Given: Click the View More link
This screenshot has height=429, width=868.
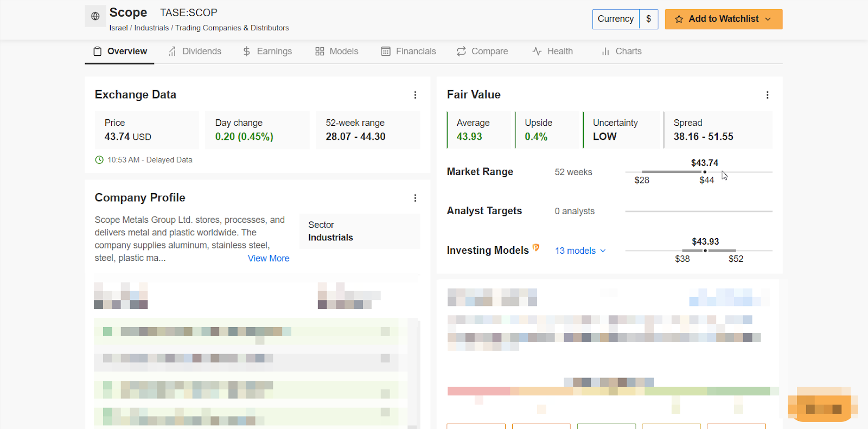Looking at the screenshot, I should point(269,259).
